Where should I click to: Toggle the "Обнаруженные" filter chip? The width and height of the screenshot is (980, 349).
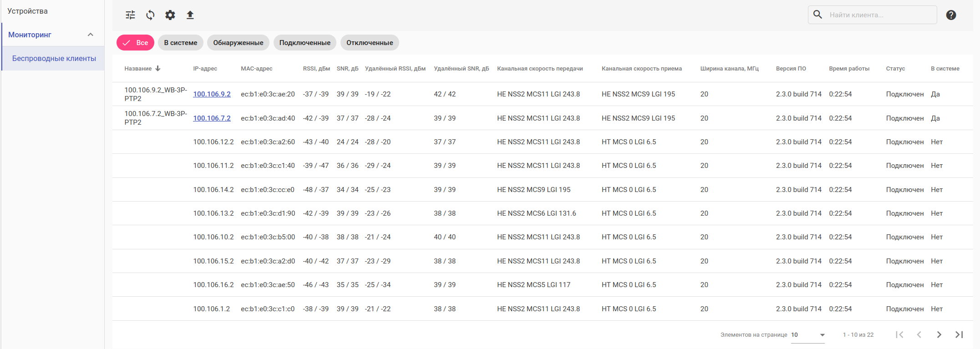[238, 43]
